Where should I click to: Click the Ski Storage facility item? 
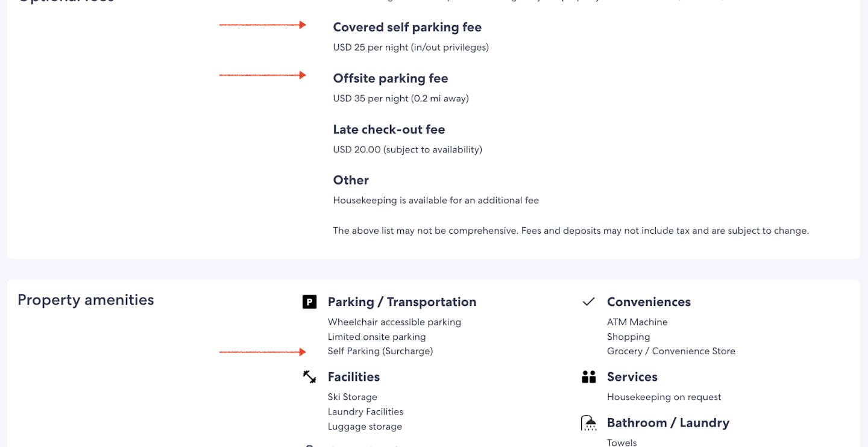click(x=352, y=397)
